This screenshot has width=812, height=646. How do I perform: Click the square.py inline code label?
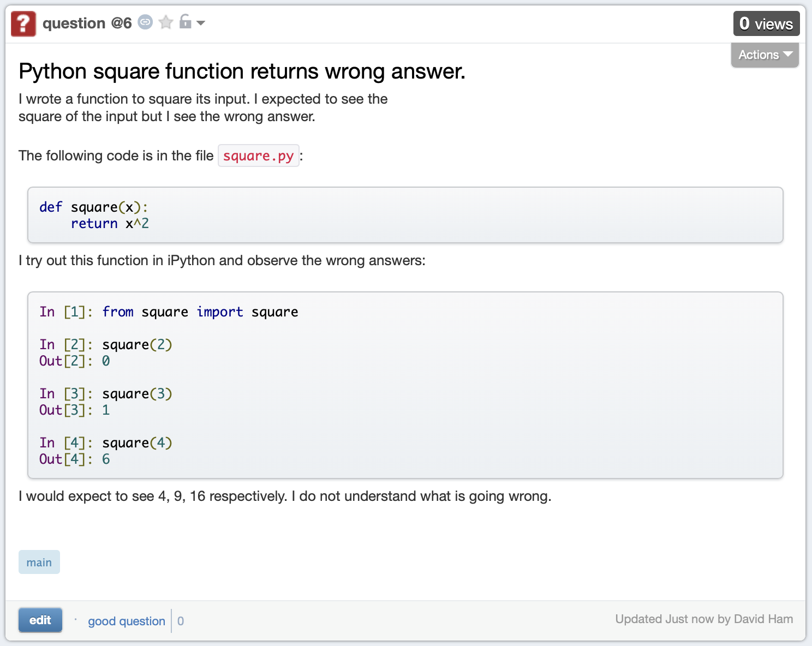(x=258, y=156)
